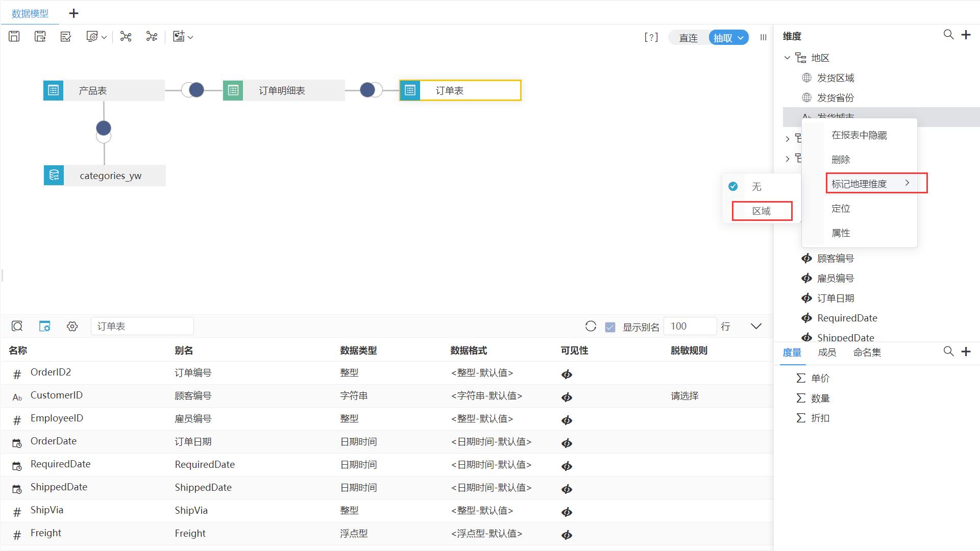Click the save-as icon in the toolbar
Viewport: 980px width, 551px height.
[x=40, y=36]
